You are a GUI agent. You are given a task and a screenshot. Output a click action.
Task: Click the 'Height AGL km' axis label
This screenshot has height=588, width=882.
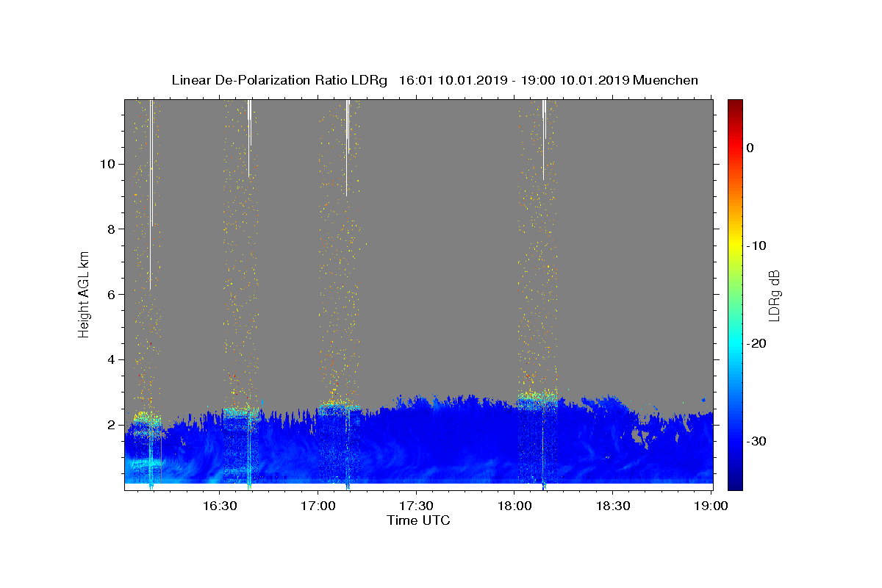click(85, 295)
